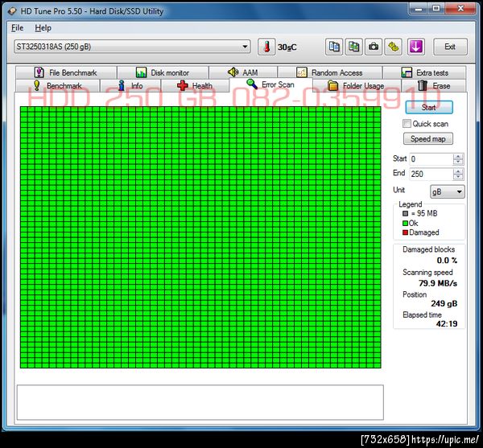
Task: Click the empty log box below the grid
Action: pos(200,402)
